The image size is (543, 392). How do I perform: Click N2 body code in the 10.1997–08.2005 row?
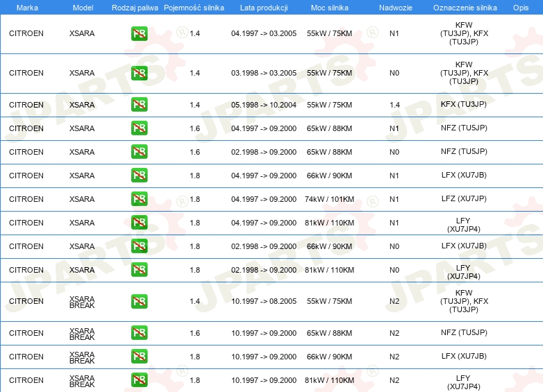394,301
